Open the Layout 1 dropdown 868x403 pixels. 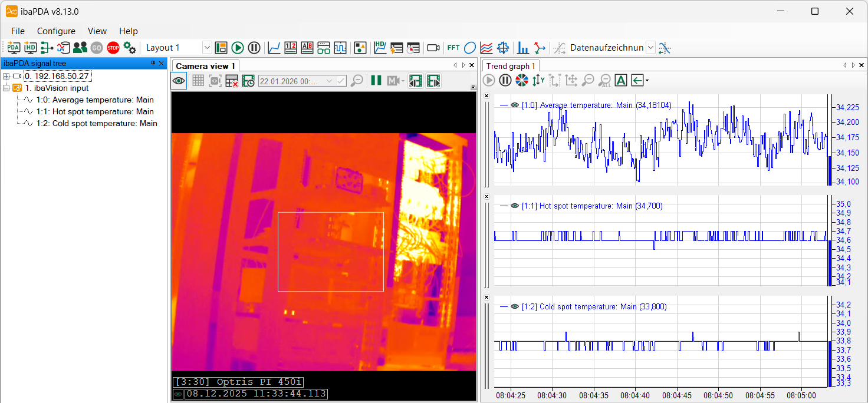207,48
